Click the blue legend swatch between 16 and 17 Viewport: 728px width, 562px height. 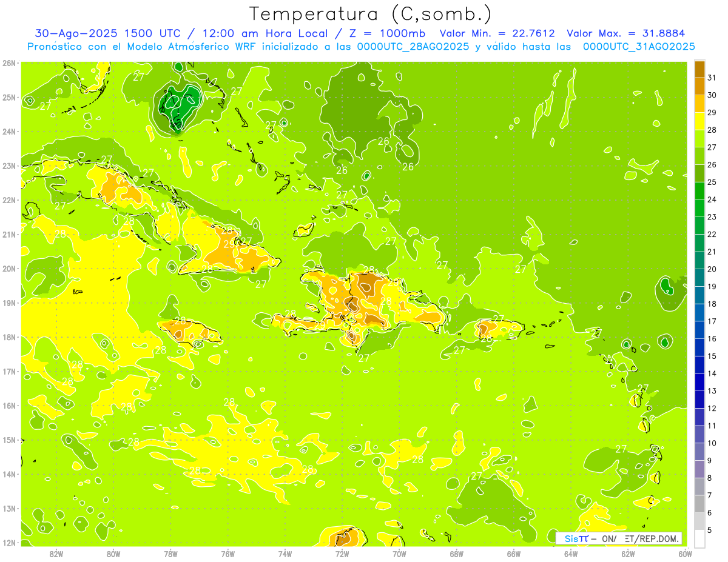point(700,330)
